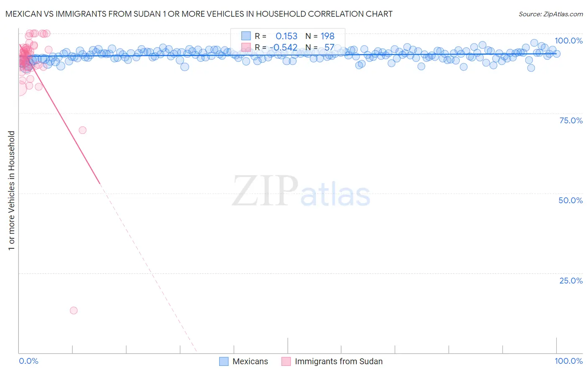The image size is (588, 373).
Task: Click the chart title text
Action: pos(199,14)
